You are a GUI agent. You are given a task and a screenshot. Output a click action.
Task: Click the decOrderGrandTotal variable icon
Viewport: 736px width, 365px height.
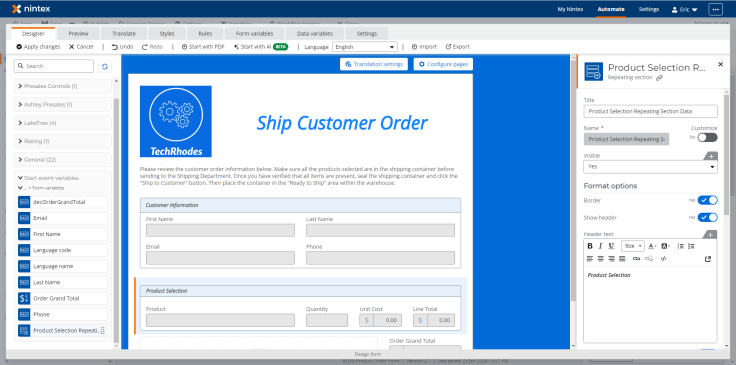tap(24, 202)
